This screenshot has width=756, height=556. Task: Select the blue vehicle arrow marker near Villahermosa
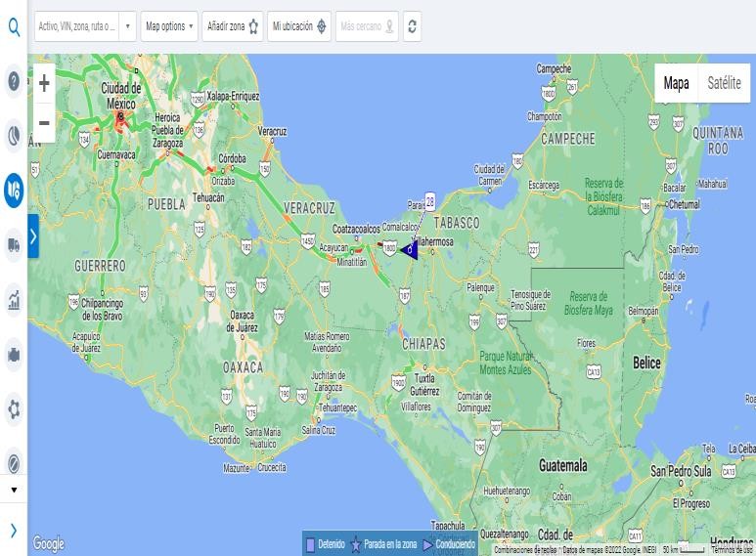point(411,250)
